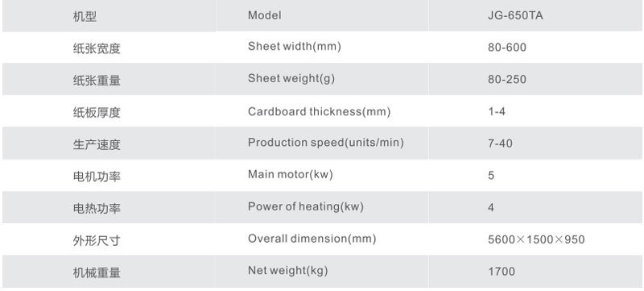This screenshot has height=291, width=644.
Task: Click the Production speed(units/min) label
Action: click(326, 143)
